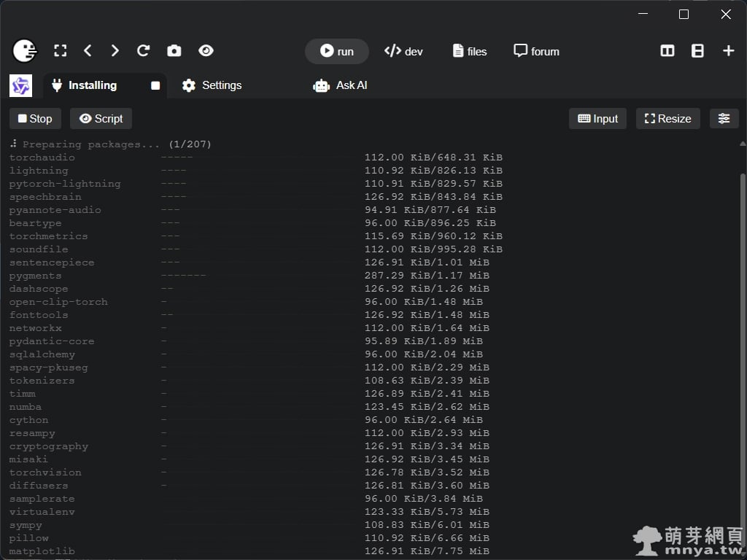Stop installation via square in Installing tab
747x560 pixels.
click(155, 85)
